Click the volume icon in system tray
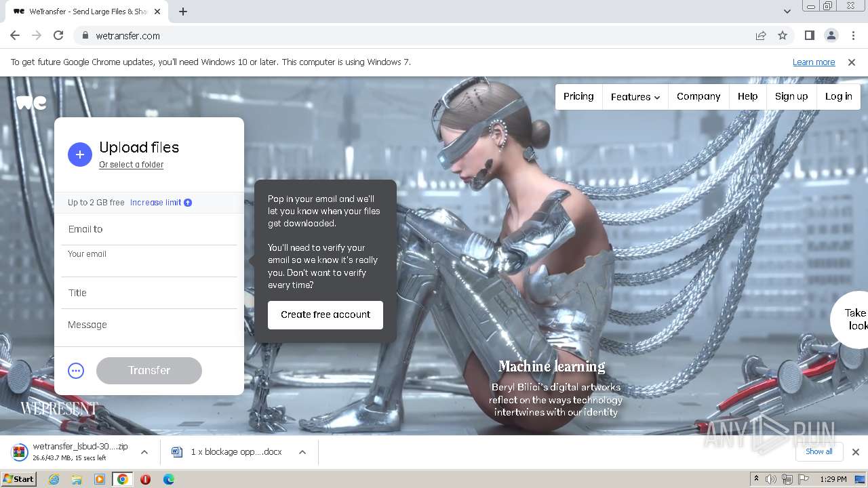The width and height of the screenshot is (868, 488). pos(771,479)
